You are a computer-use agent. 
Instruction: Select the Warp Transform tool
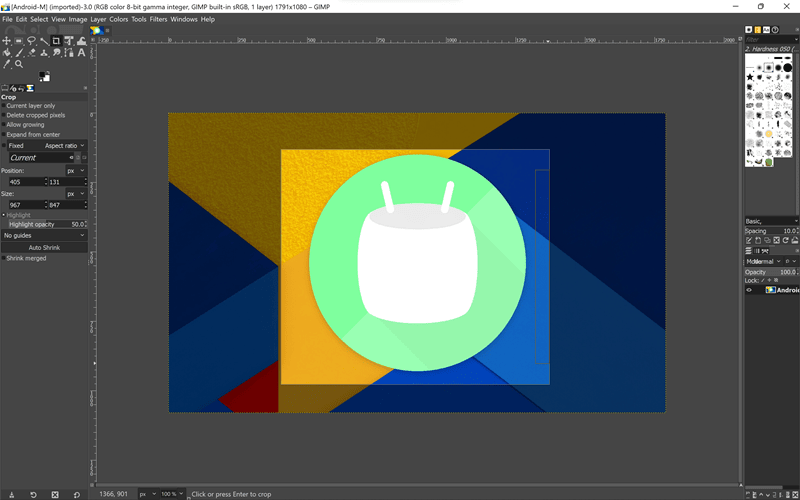click(81, 41)
